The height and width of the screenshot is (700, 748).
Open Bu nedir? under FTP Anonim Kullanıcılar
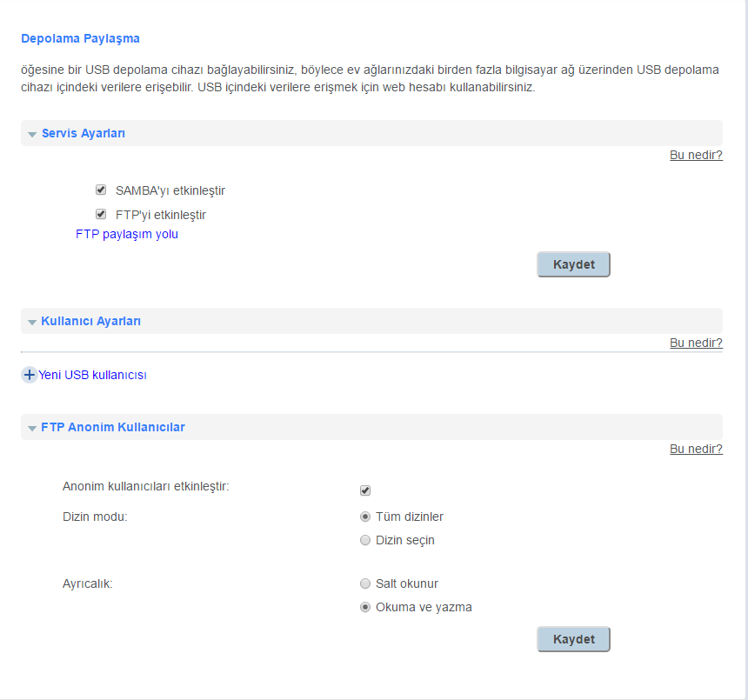696,449
